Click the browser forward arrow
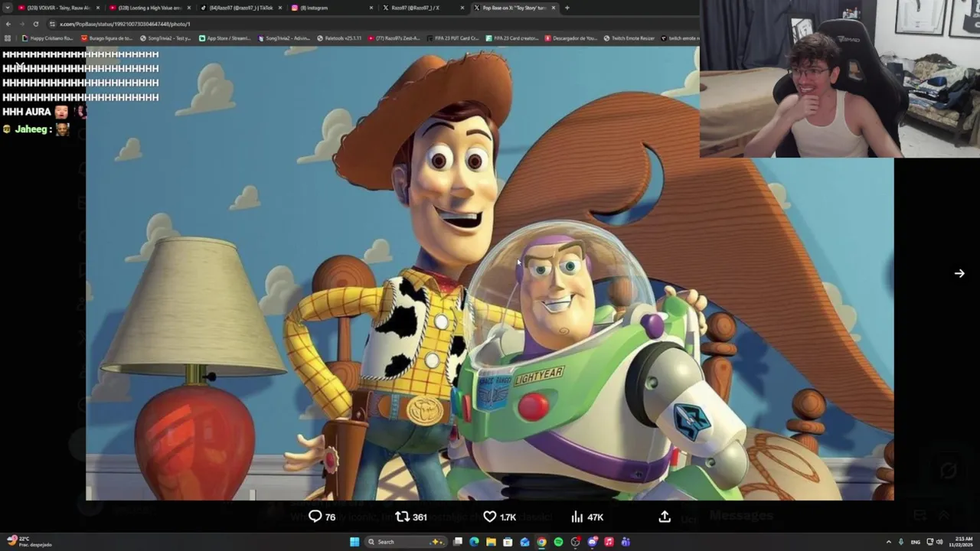The height and width of the screenshot is (551, 980). (x=21, y=24)
